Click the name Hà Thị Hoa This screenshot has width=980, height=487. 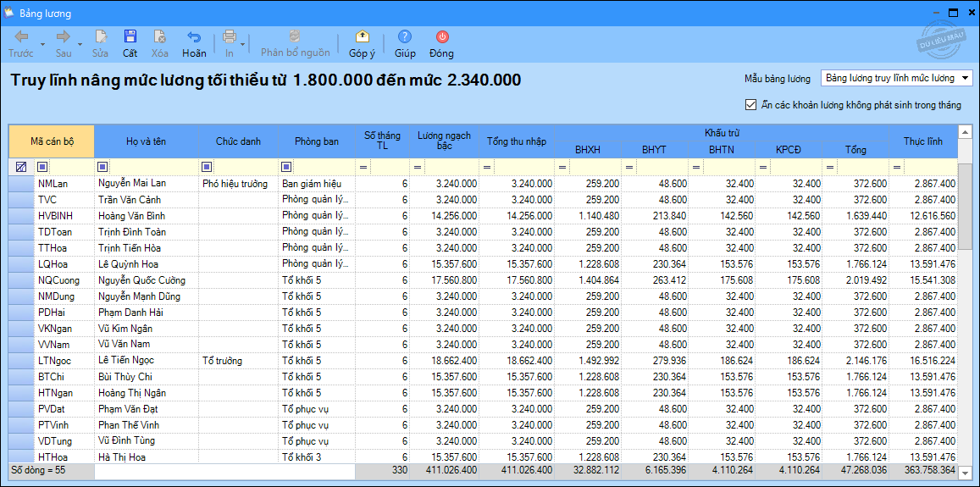(122, 457)
